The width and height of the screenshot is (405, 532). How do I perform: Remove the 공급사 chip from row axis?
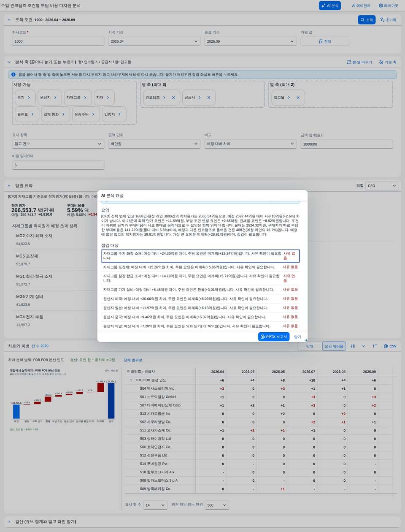click(x=209, y=98)
